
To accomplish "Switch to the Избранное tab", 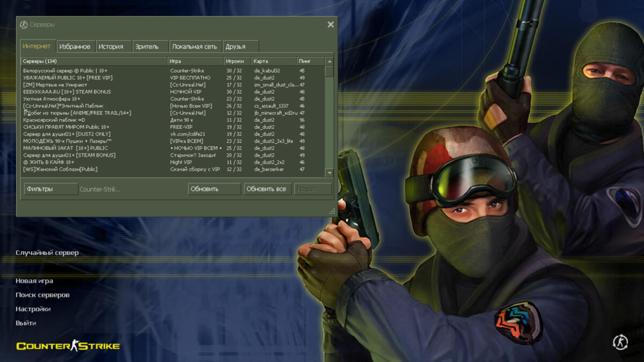I will (x=75, y=47).
